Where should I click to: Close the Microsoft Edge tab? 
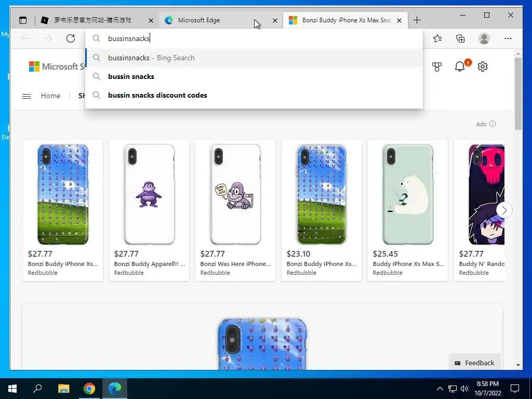[275, 21]
